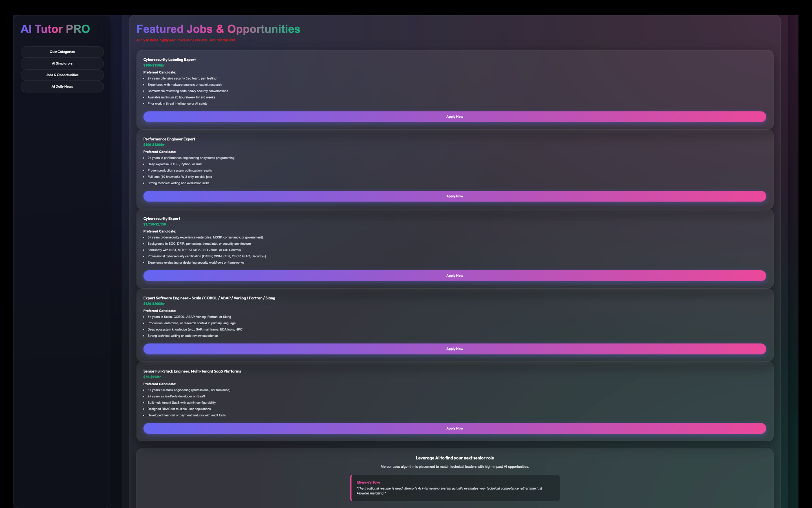Click the AI Tutor PRO logo title
Image resolution: width=812 pixels, height=508 pixels.
click(x=55, y=29)
